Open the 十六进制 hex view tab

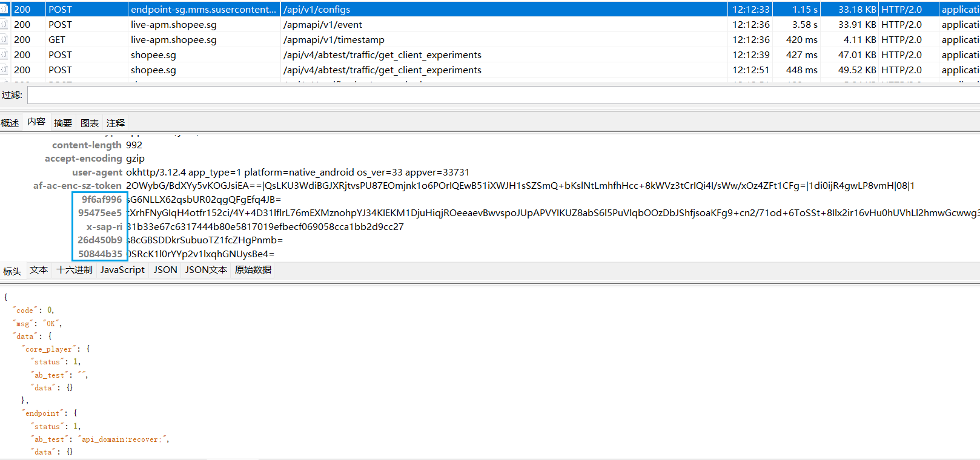pos(74,270)
